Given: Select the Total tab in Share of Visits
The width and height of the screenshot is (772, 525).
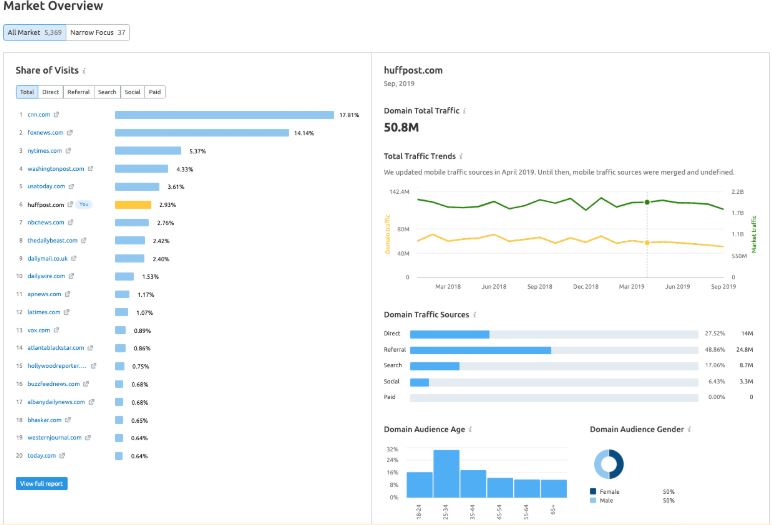Looking at the screenshot, I should pyautogui.click(x=27, y=92).
